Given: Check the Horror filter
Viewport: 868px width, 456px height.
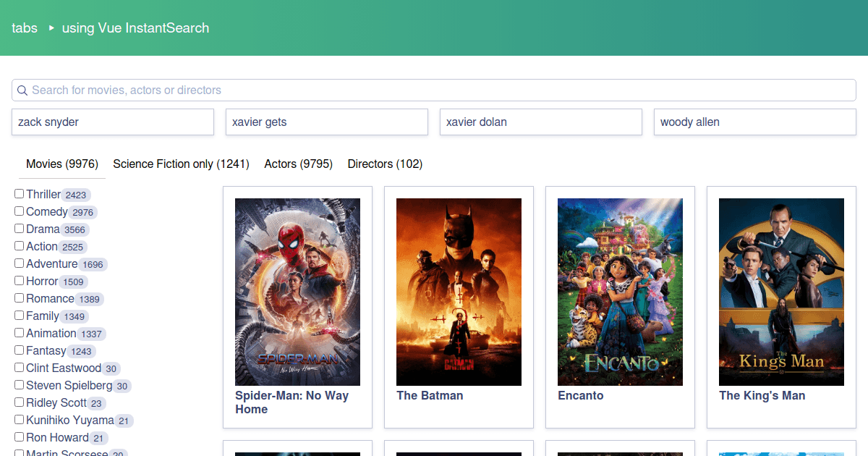Looking at the screenshot, I should tap(18, 281).
